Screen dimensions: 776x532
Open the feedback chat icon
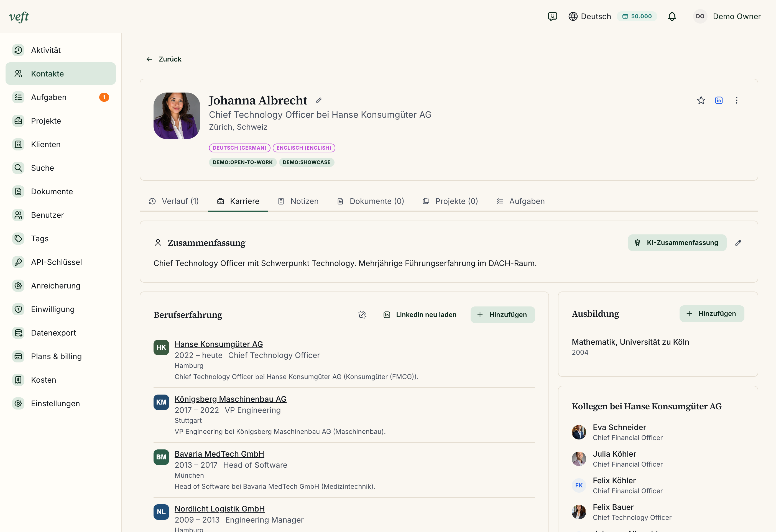(552, 16)
